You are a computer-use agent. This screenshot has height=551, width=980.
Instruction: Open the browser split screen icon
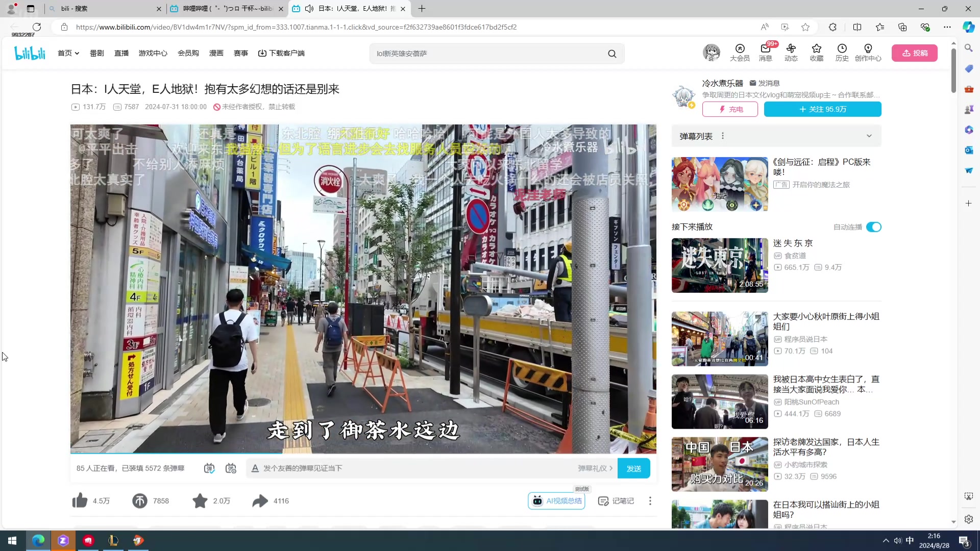click(x=857, y=27)
